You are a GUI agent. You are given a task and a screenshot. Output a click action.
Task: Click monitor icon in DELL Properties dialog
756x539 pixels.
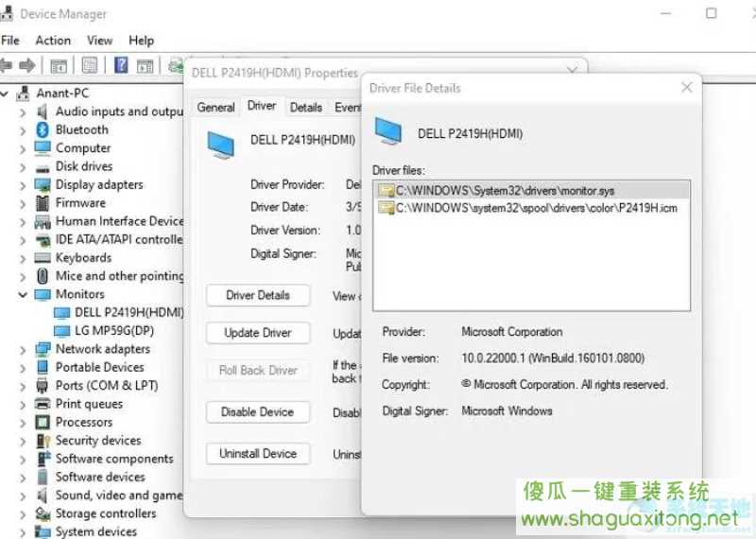tap(221, 145)
